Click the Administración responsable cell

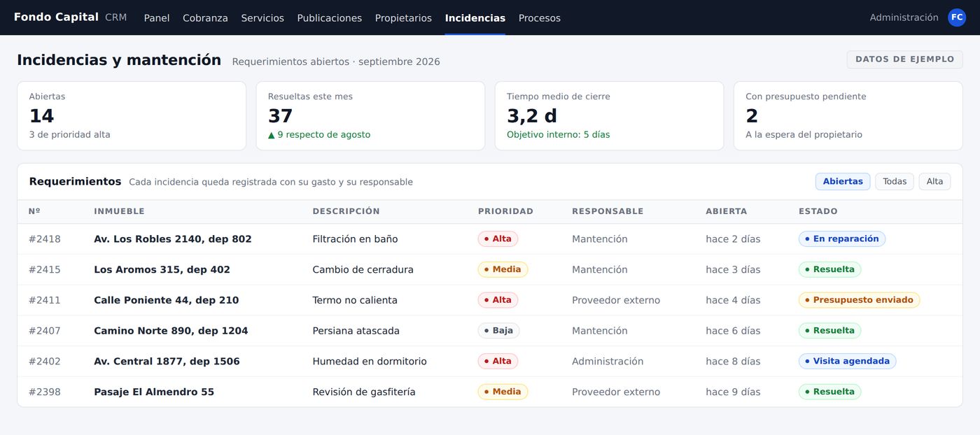[608, 362]
